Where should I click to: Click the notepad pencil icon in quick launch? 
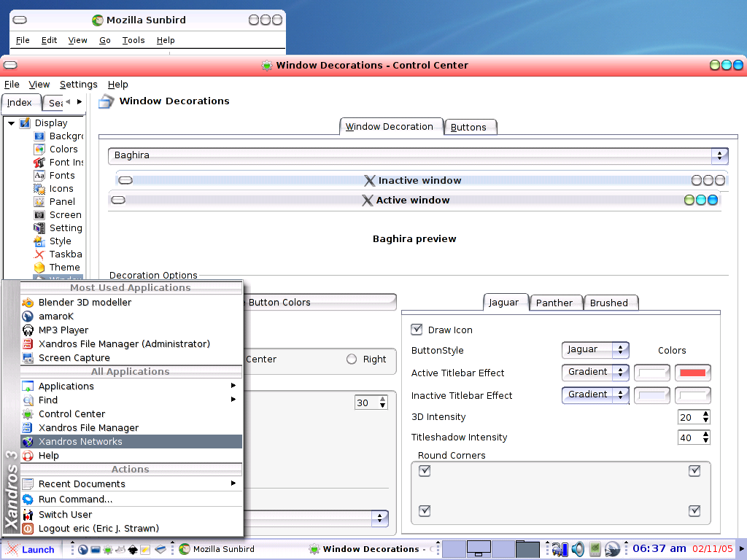coord(145,550)
